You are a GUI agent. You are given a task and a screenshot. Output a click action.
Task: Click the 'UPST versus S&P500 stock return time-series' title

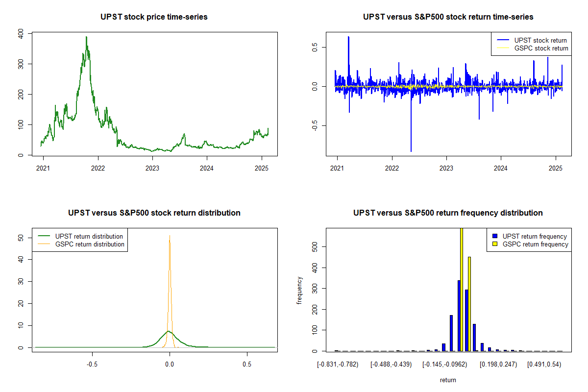coord(448,17)
